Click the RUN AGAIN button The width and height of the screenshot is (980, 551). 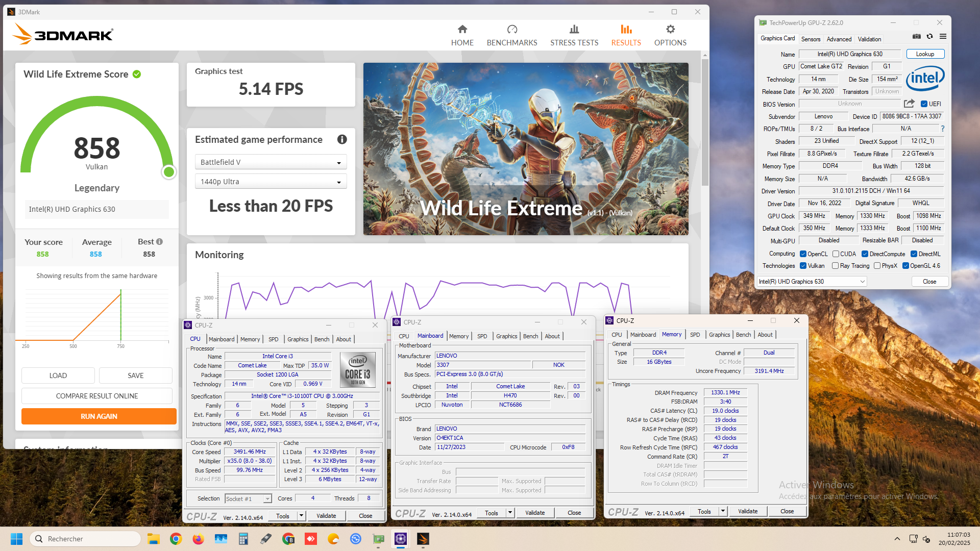[x=99, y=416]
